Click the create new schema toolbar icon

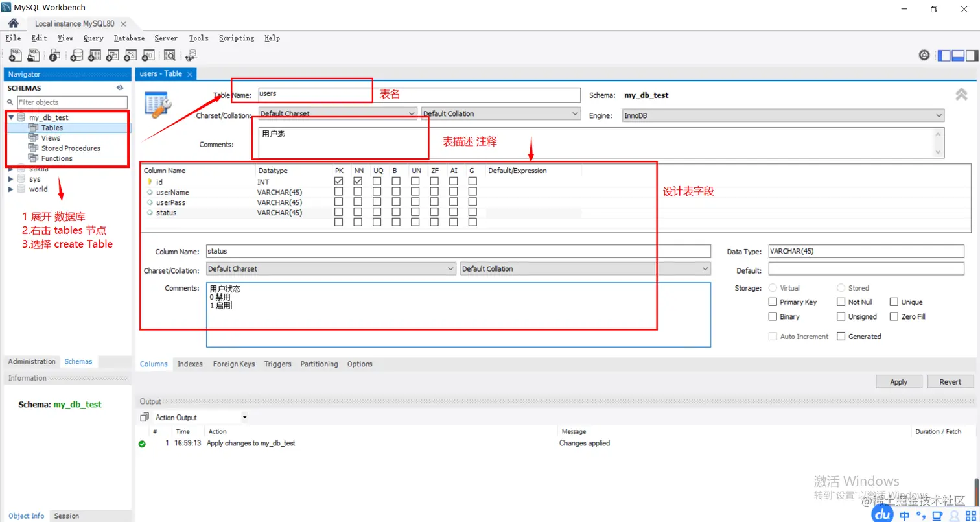click(x=77, y=55)
